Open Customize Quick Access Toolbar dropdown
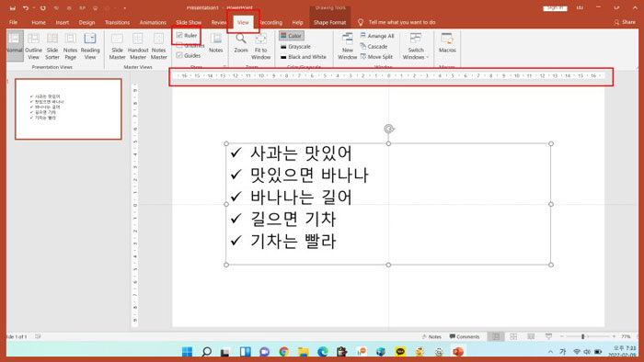The height and width of the screenshot is (362, 644). click(x=124, y=7)
